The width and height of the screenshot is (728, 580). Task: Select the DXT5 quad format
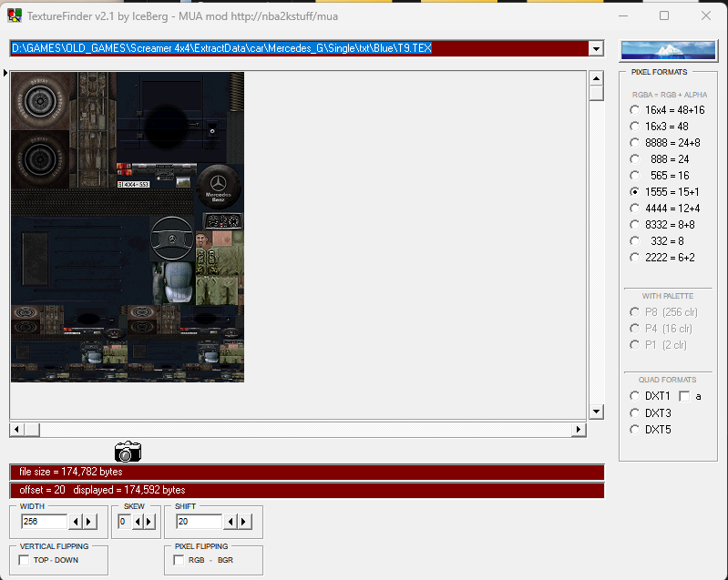(635, 429)
